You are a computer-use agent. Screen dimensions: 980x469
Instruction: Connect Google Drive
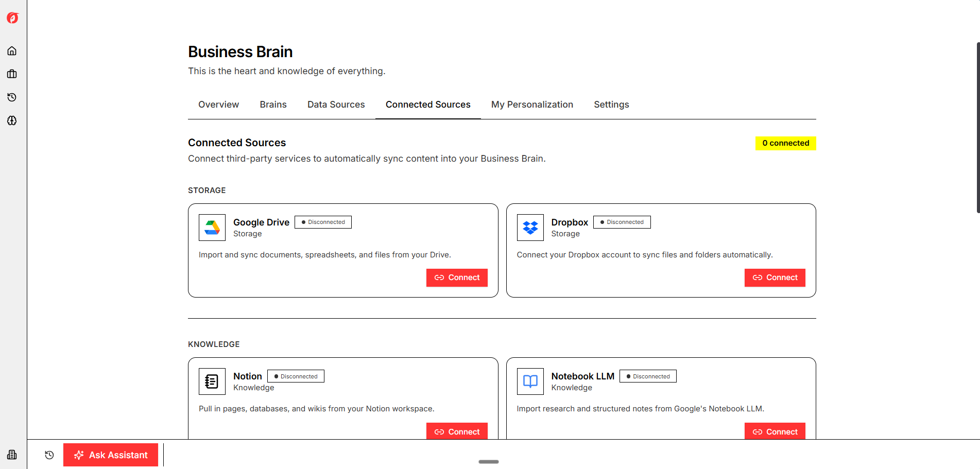click(457, 277)
